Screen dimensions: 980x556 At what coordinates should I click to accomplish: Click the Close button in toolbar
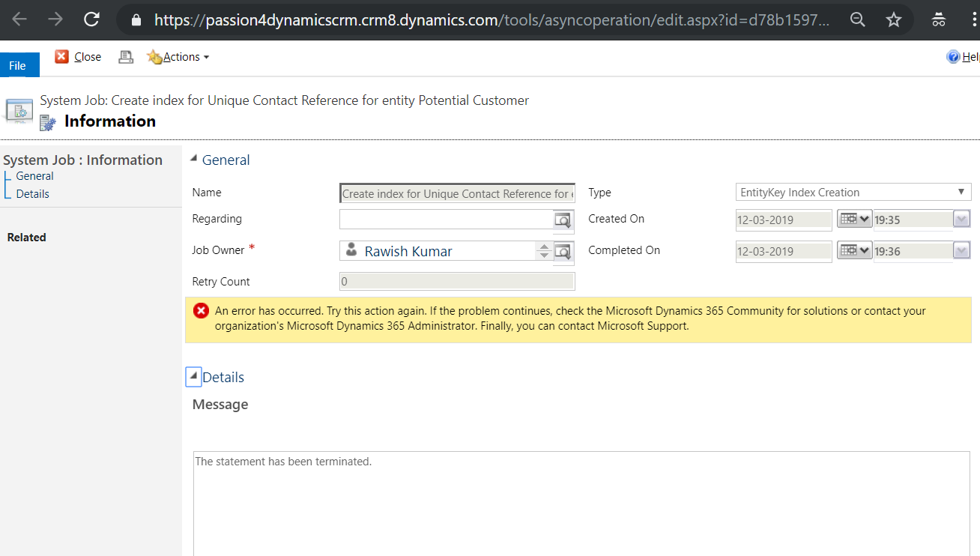tap(79, 57)
